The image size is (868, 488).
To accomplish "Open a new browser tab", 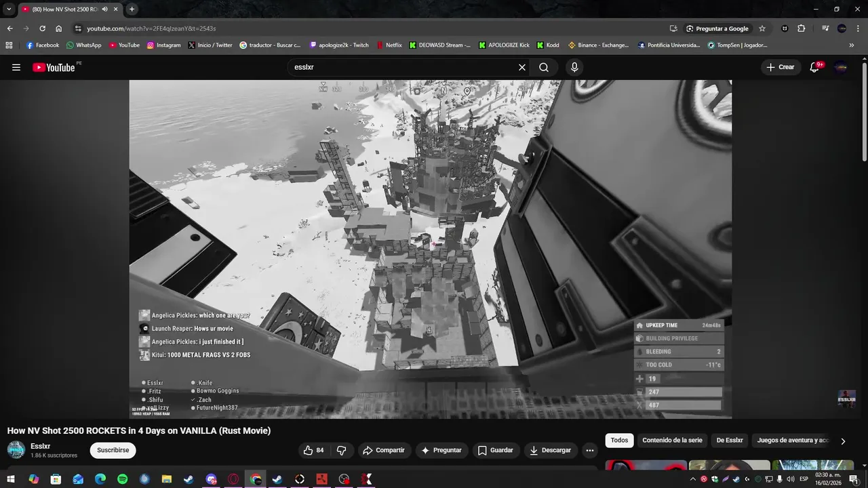I will 132,9.
